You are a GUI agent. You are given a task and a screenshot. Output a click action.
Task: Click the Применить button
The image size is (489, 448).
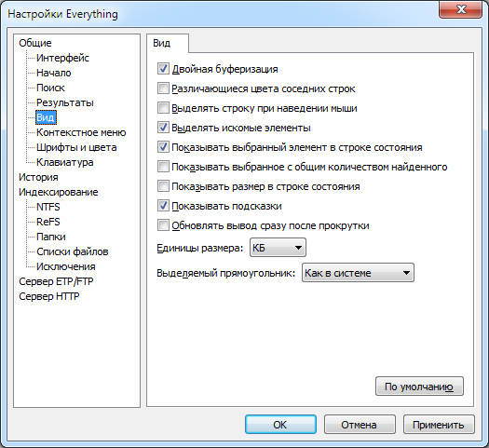(439, 425)
